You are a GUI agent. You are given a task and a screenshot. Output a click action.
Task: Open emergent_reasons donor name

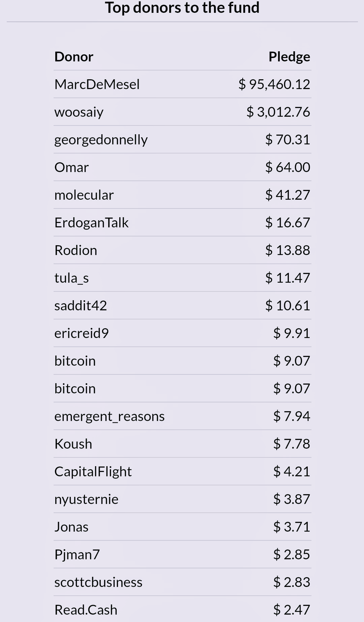point(110,416)
